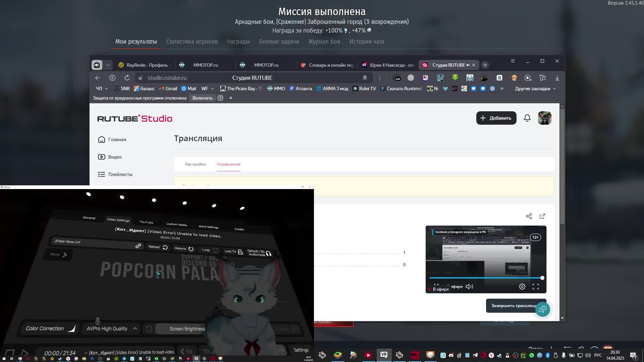Click Включить protection button
This screenshot has width=644, height=362.
click(x=202, y=98)
